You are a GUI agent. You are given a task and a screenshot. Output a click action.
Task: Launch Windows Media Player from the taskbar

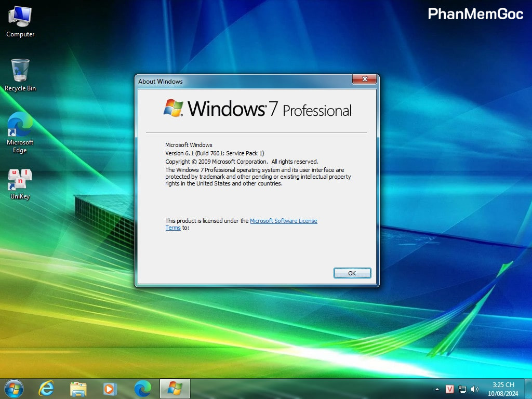(110, 388)
